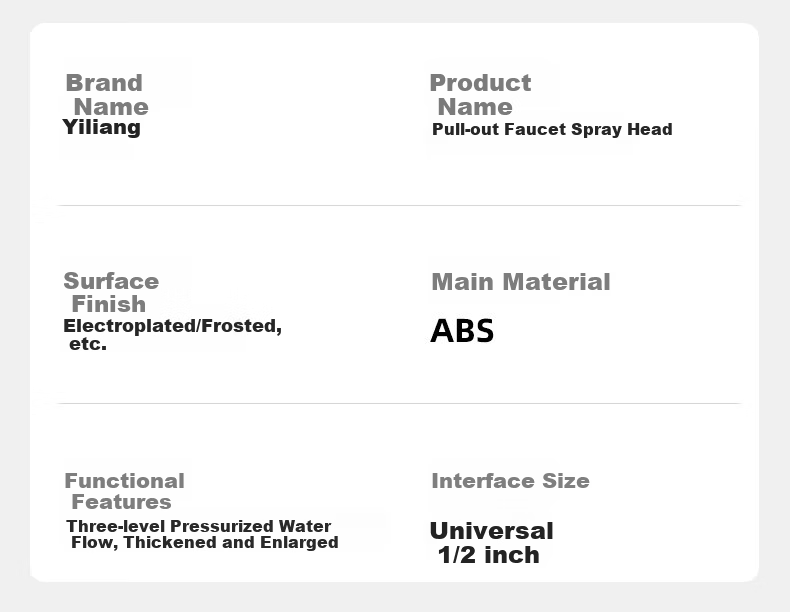
Task: Select the Electroplated/Frosted text line
Action: (172, 326)
